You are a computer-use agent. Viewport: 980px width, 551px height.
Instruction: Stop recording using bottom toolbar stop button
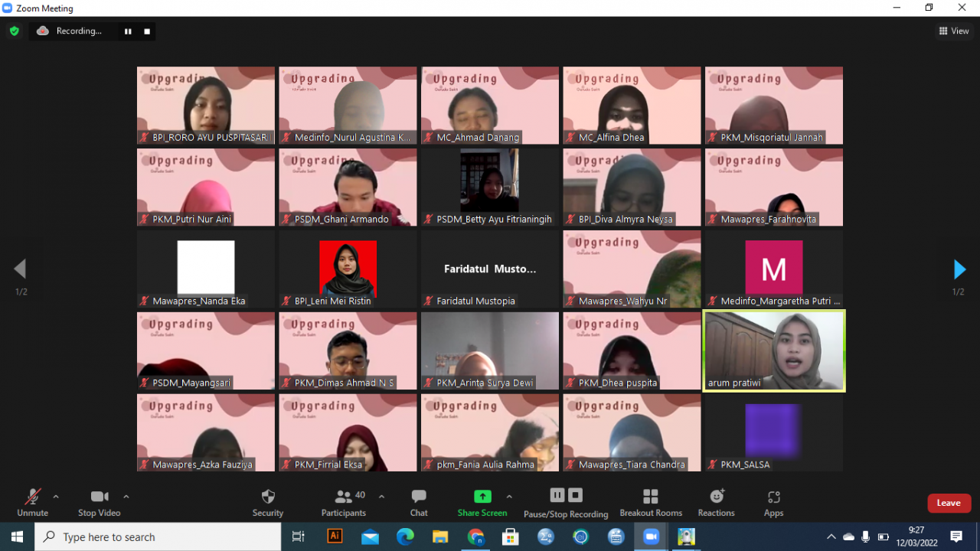pos(576,495)
